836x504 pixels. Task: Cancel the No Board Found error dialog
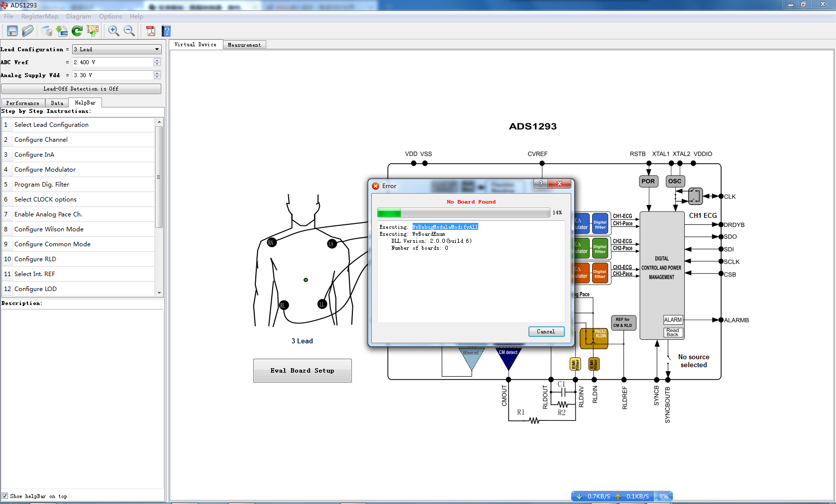click(546, 331)
